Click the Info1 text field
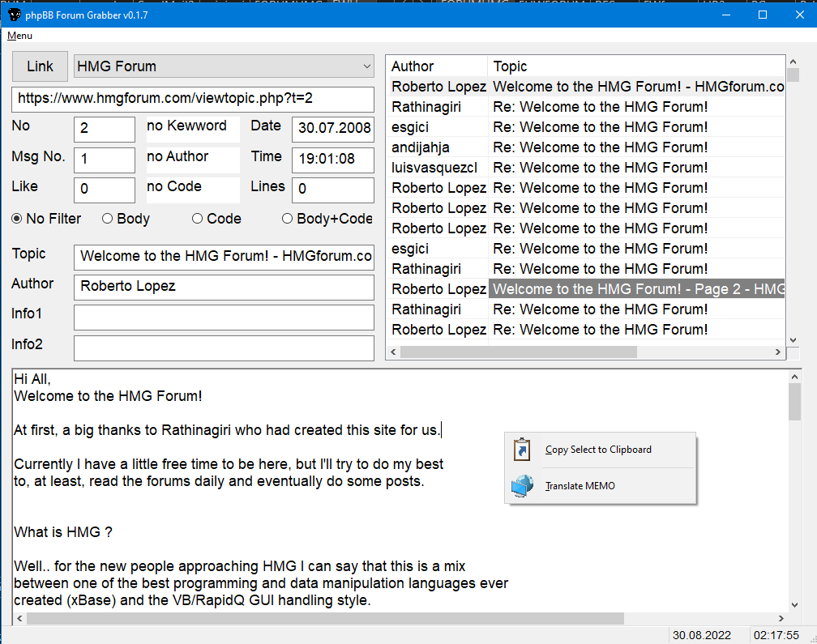The height and width of the screenshot is (644, 817). [x=224, y=318]
